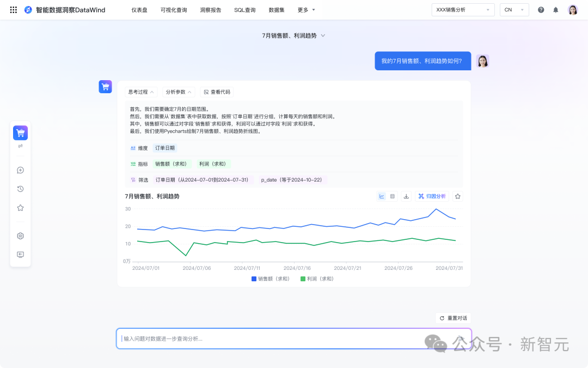This screenshot has height=368, width=588.
Task: Click the 2024/07/31 axis label
Action: point(449,268)
